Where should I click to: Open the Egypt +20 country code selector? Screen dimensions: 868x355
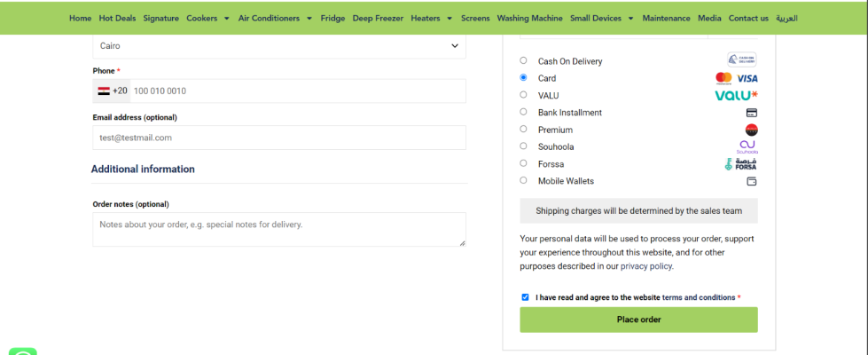(112, 91)
